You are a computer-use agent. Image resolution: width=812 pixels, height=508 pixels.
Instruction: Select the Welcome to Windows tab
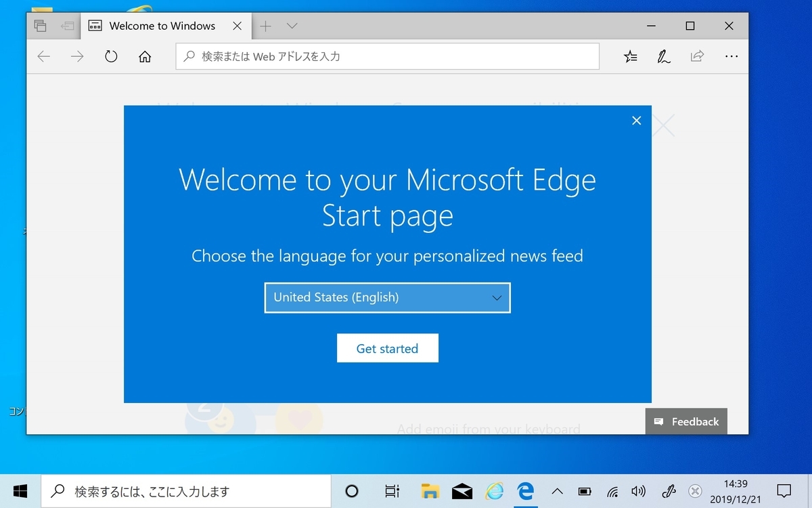click(166, 26)
